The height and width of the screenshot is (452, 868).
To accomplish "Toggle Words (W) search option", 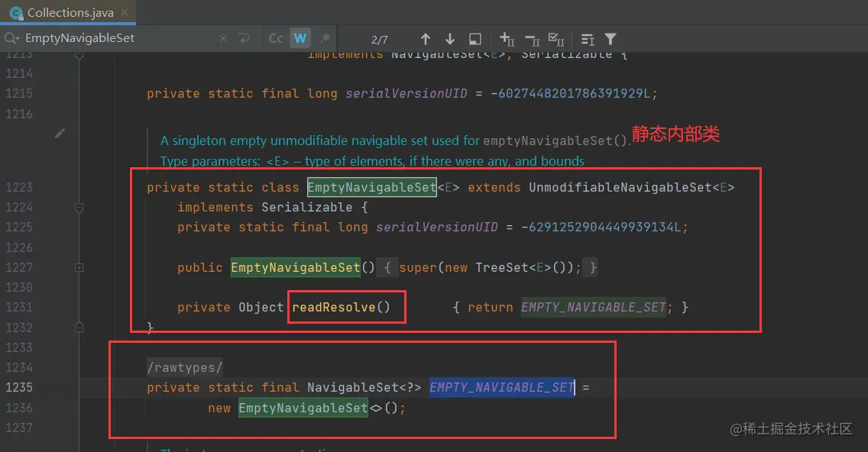I will click(x=300, y=38).
